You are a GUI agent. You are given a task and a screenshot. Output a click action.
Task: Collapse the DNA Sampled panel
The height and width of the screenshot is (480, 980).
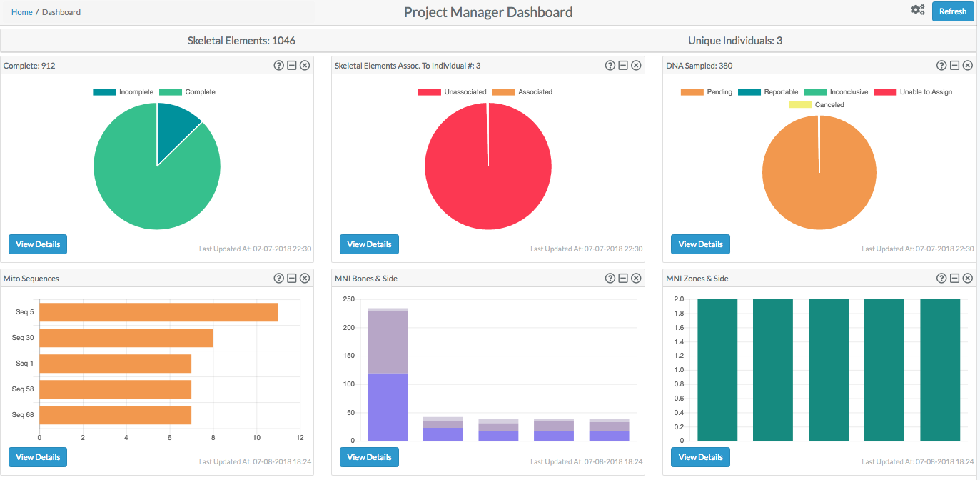pos(954,65)
